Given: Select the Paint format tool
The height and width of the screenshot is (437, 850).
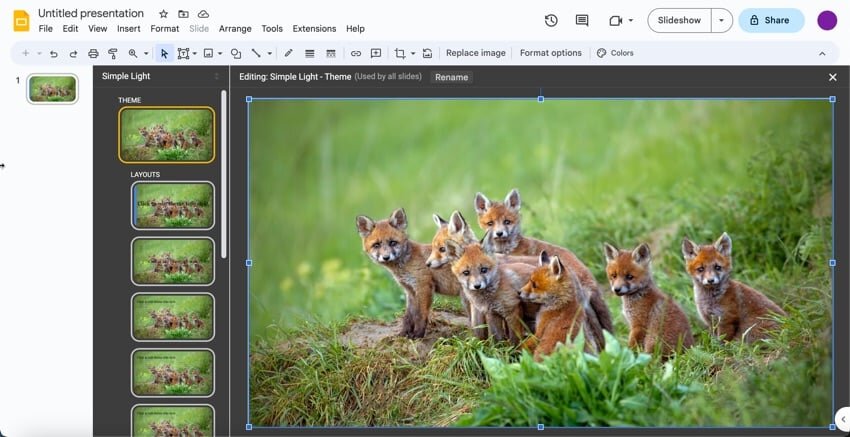Looking at the screenshot, I should (112, 53).
